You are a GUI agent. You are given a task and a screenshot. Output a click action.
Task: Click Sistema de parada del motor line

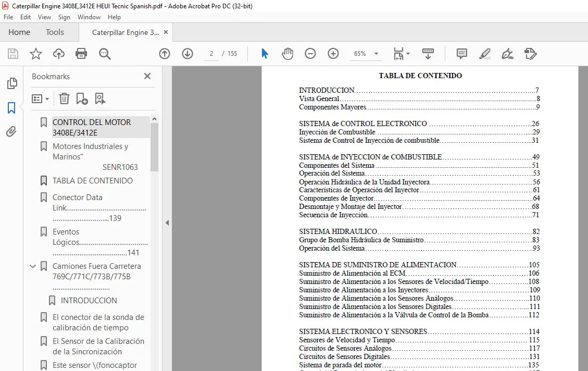coord(419,365)
